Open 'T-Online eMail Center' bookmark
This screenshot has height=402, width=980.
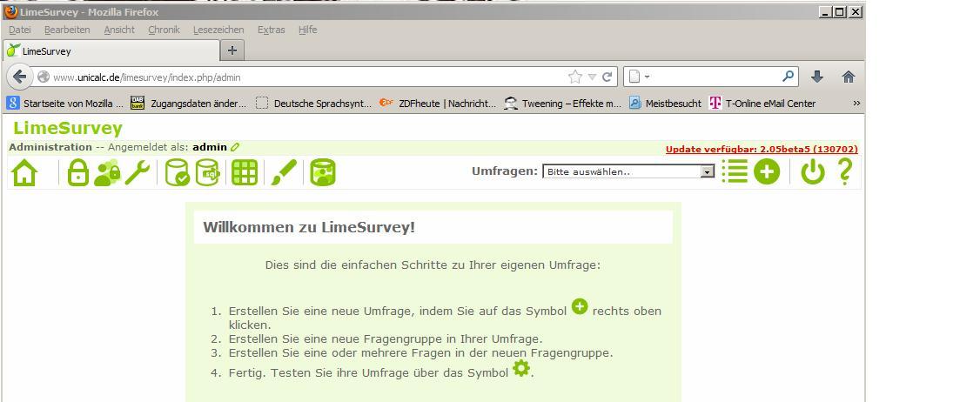tap(762, 104)
